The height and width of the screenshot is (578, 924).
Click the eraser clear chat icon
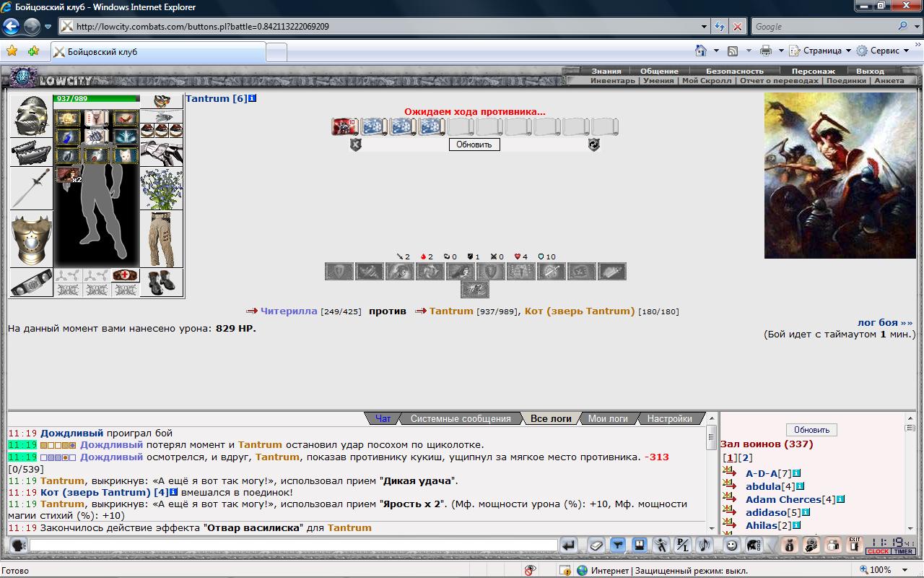[x=596, y=545]
